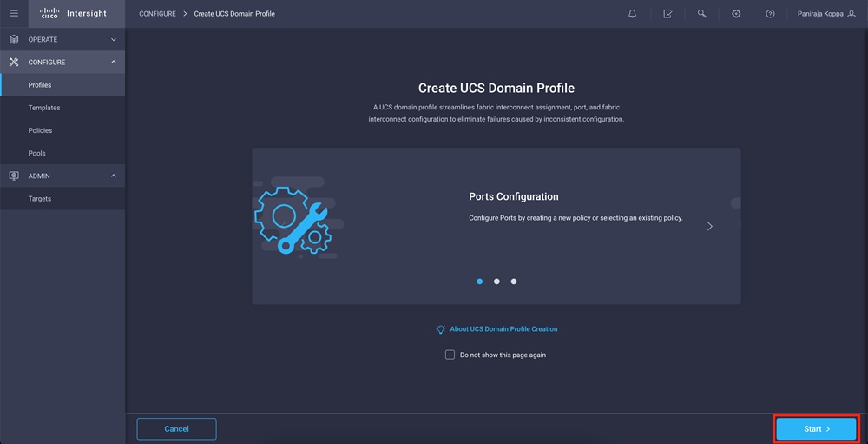Open Templates in the sidebar
The height and width of the screenshot is (444, 868).
click(62, 108)
